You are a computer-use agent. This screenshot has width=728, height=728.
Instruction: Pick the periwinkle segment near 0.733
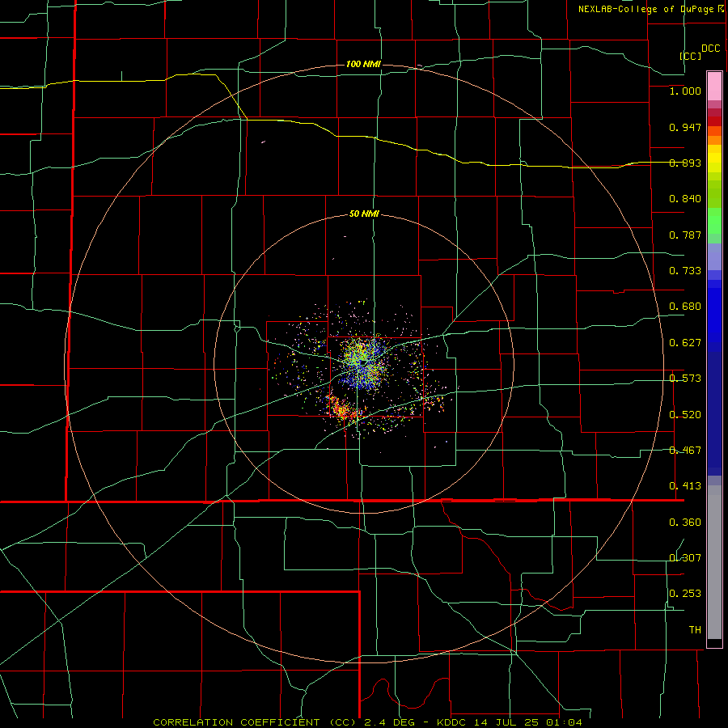click(714, 256)
